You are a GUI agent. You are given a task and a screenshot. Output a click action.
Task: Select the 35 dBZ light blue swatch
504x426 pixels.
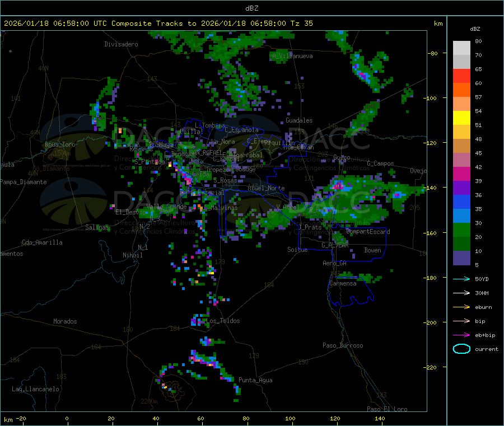tap(461, 216)
